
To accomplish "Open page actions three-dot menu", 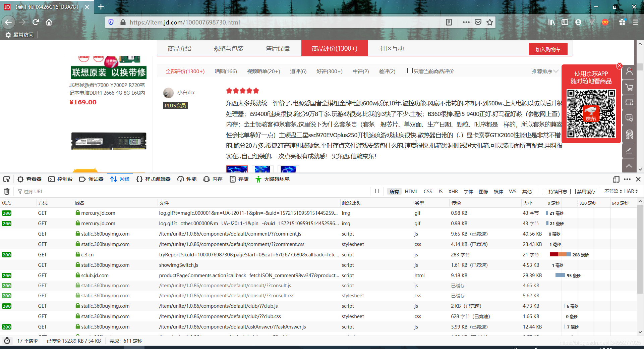I will [x=466, y=22].
